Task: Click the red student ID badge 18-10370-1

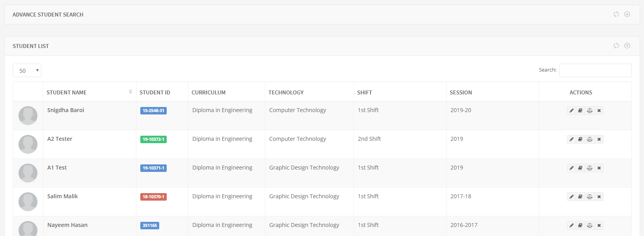Action: (x=153, y=197)
